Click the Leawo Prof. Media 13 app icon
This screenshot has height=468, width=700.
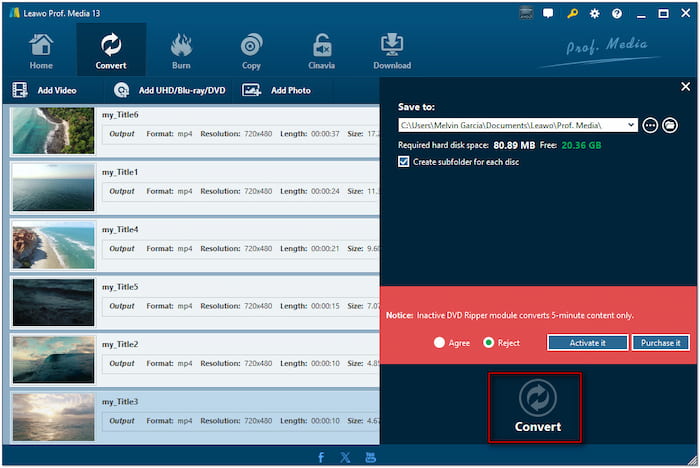(14, 13)
